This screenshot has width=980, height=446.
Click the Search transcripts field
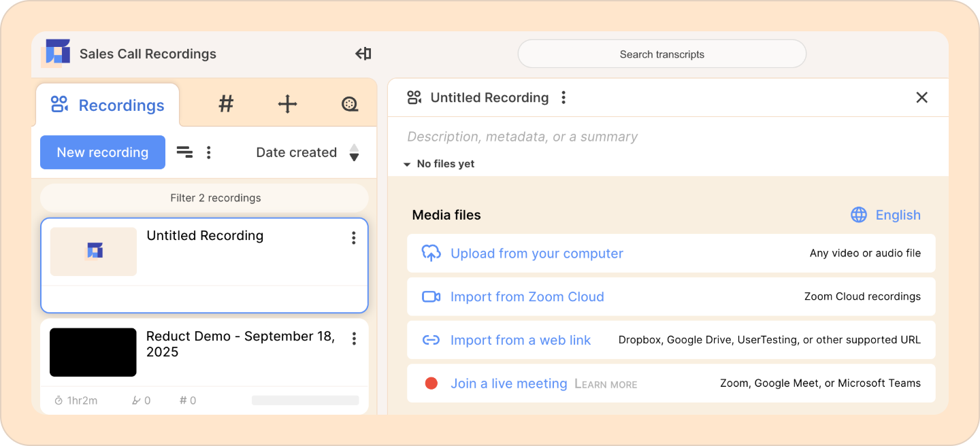click(662, 54)
